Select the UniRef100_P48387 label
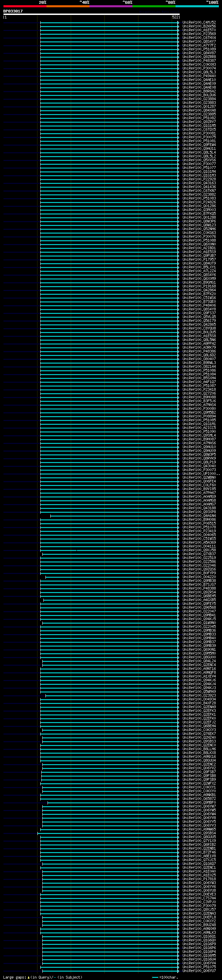Screen dimensions: 222x980 [199, 60]
